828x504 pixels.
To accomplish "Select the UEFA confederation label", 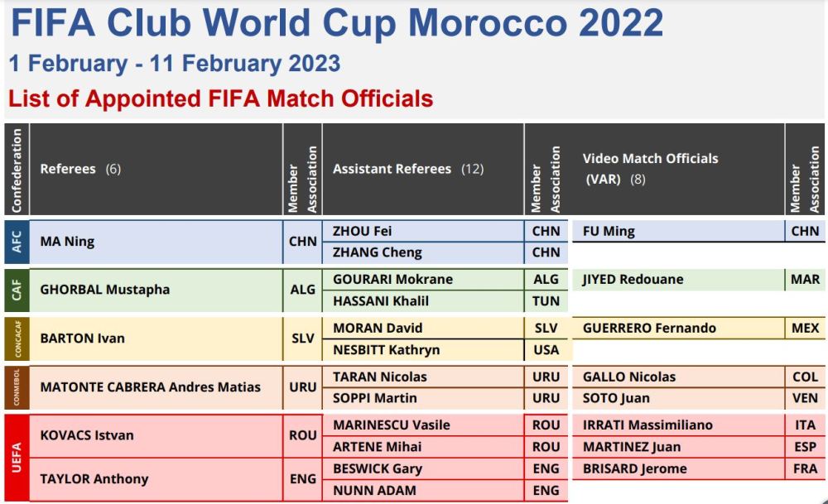I will click(x=17, y=458).
